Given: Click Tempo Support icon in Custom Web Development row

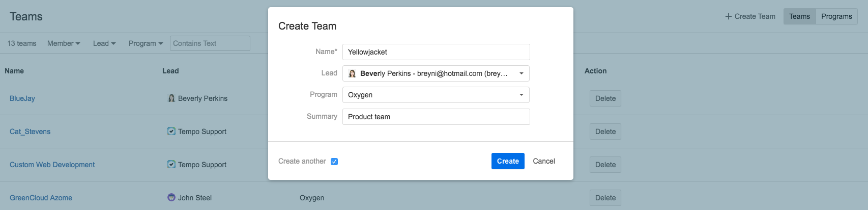Looking at the screenshot, I should tap(171, 165).
